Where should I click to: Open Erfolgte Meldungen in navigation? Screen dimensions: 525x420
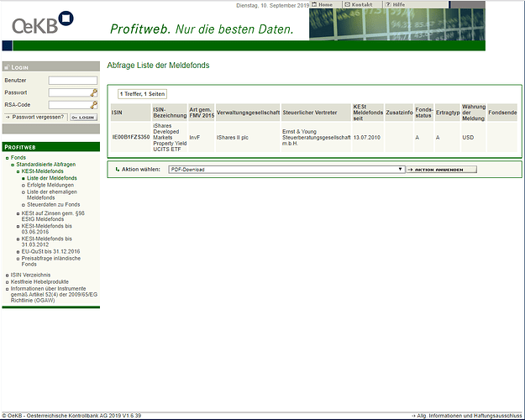coord(47,185)
